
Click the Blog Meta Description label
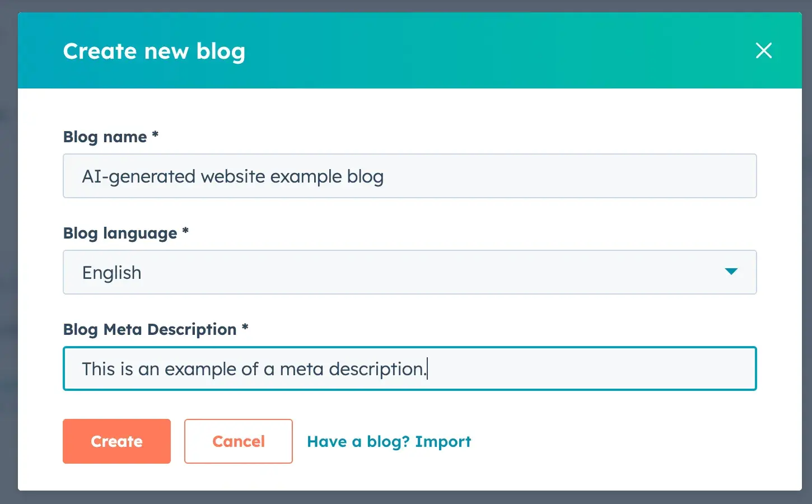click(x=155, y=329)
